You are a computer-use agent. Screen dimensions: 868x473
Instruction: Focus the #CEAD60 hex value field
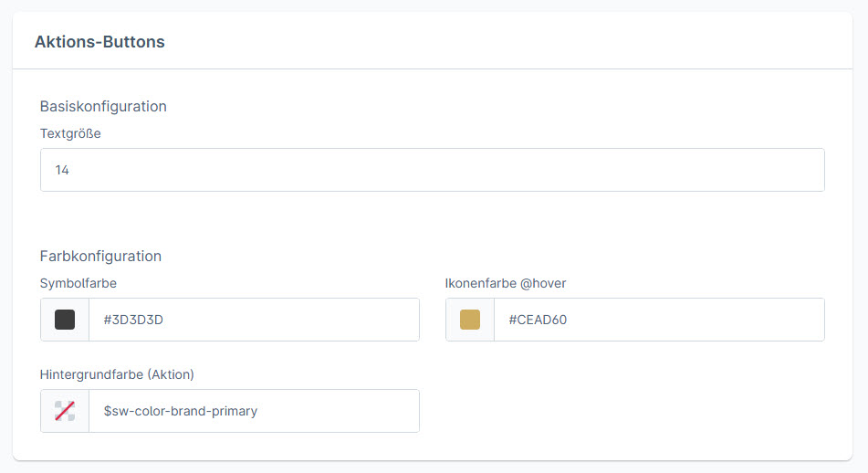[658, 320]
